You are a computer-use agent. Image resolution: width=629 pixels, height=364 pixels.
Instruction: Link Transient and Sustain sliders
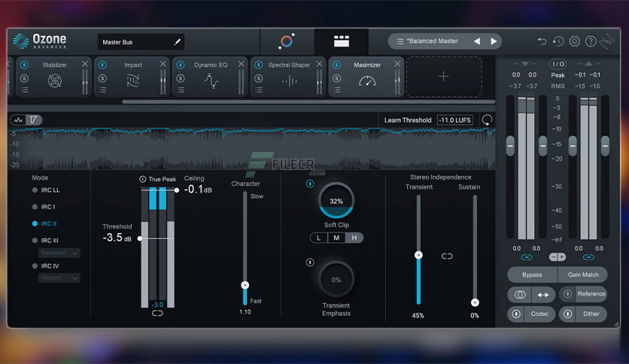[x=447, y=256]
